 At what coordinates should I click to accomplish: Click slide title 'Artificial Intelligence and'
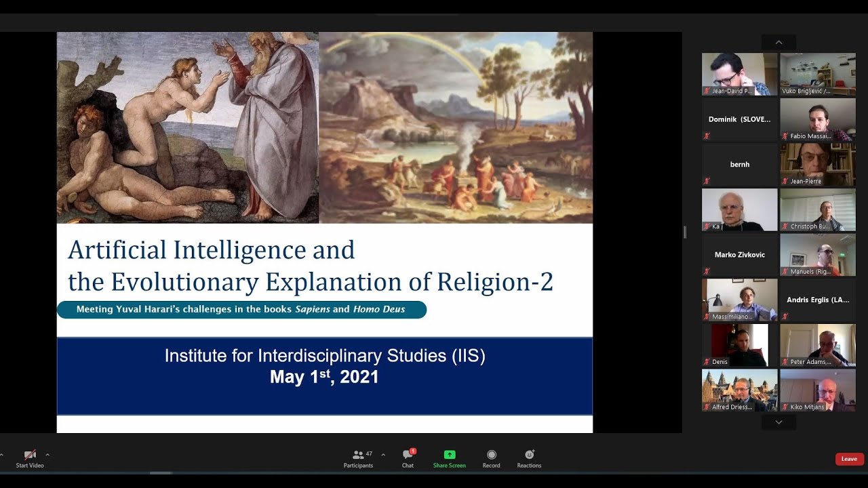click(212, 250)
